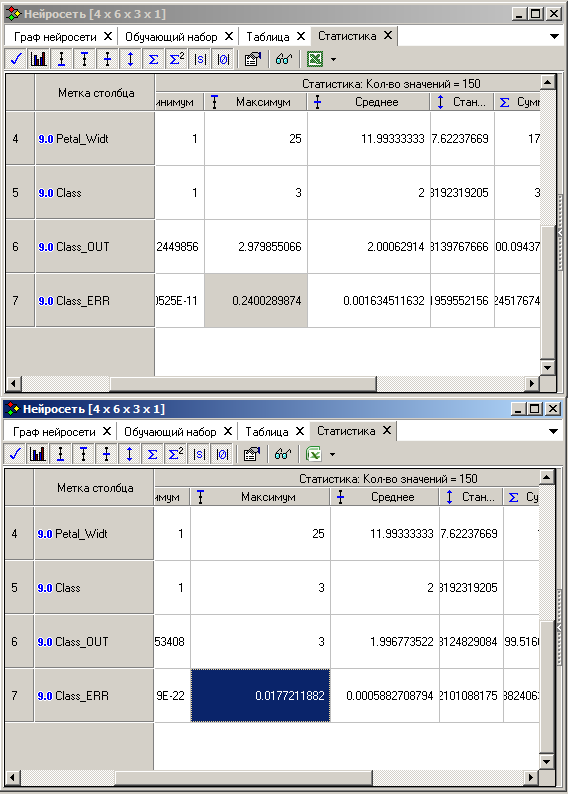Select cell 0.2400289874 in upper window
Image resolution: width=568 pixels, height=794 pixels.
click(256, 301)
